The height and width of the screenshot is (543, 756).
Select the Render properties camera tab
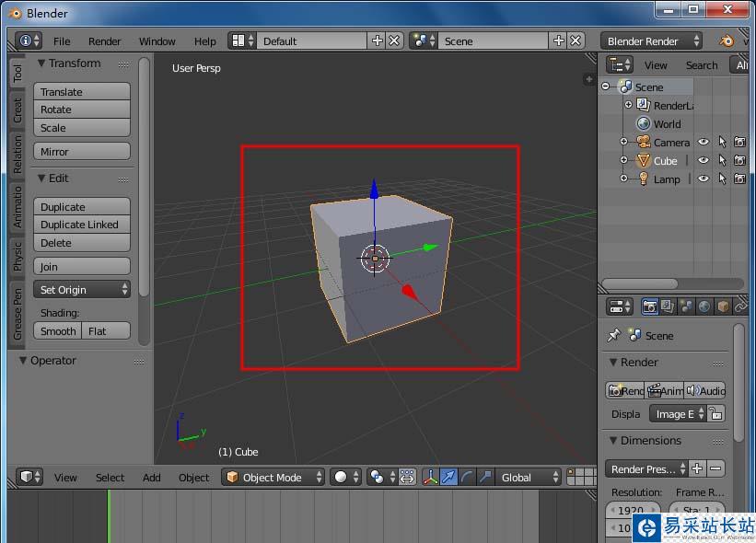point(650,306)
